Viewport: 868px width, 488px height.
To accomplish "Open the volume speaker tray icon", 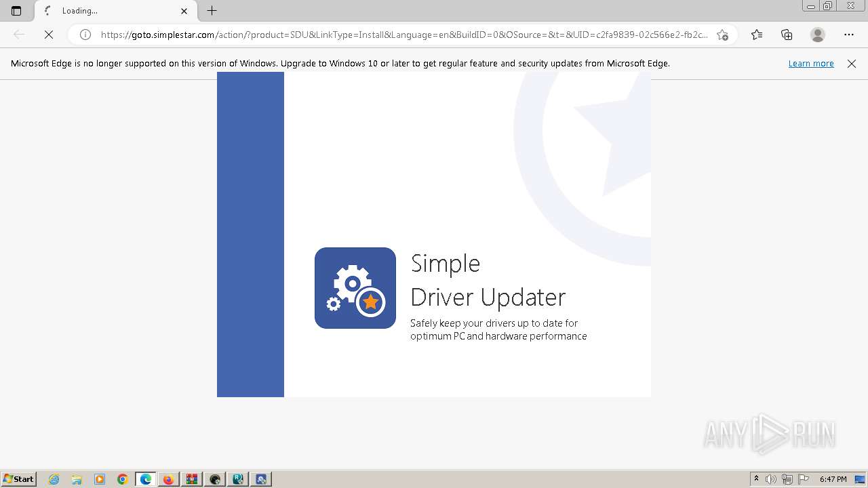I will pos(771,479).
